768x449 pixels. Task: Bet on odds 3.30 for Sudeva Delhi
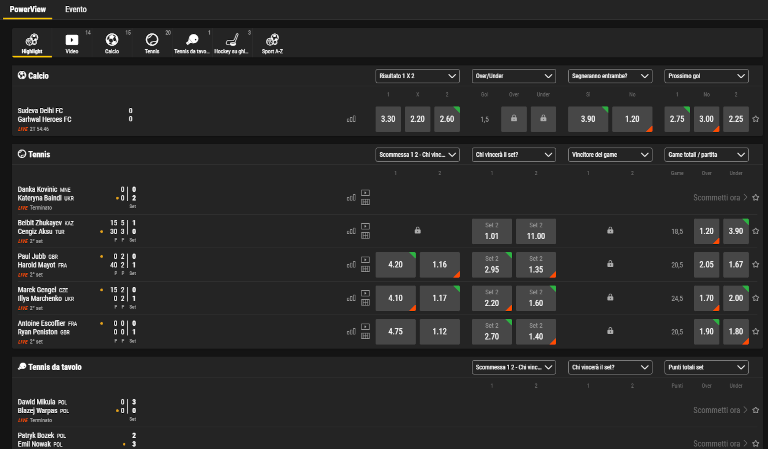(389, 119)
